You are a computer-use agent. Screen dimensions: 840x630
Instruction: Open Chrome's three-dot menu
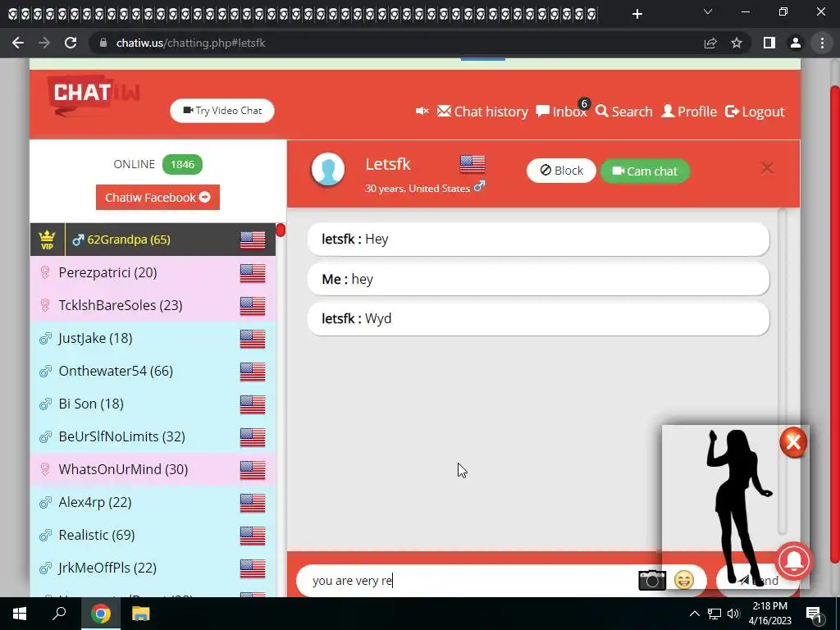click(x=822, y=43)
